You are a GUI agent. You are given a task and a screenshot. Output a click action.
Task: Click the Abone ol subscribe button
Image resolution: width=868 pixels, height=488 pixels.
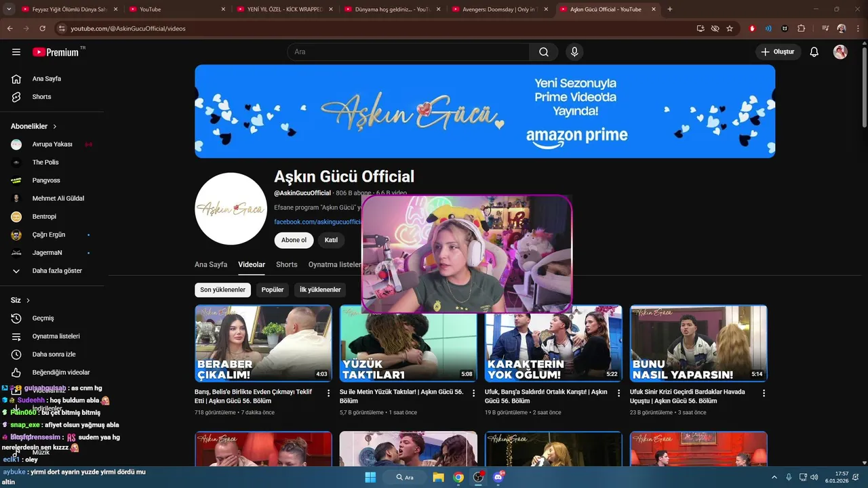click(294, 240)
